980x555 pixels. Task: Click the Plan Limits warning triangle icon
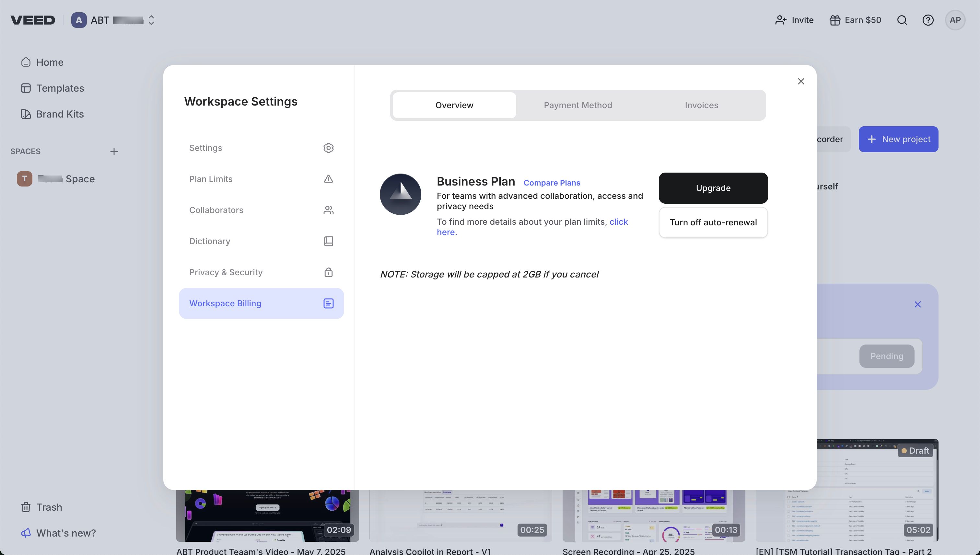pos(328,179)
